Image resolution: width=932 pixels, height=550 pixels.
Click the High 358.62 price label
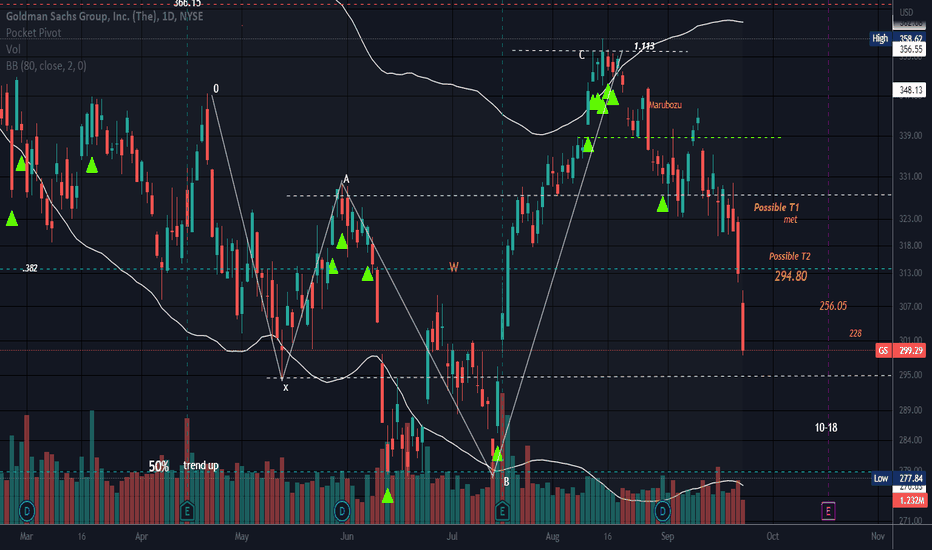(898, 39)
